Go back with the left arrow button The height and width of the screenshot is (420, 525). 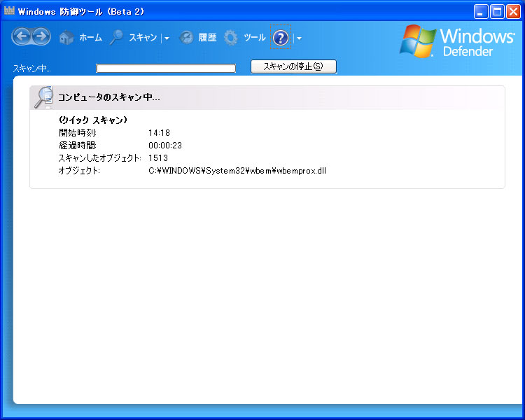pyautogui.click(x=22, y=36)
